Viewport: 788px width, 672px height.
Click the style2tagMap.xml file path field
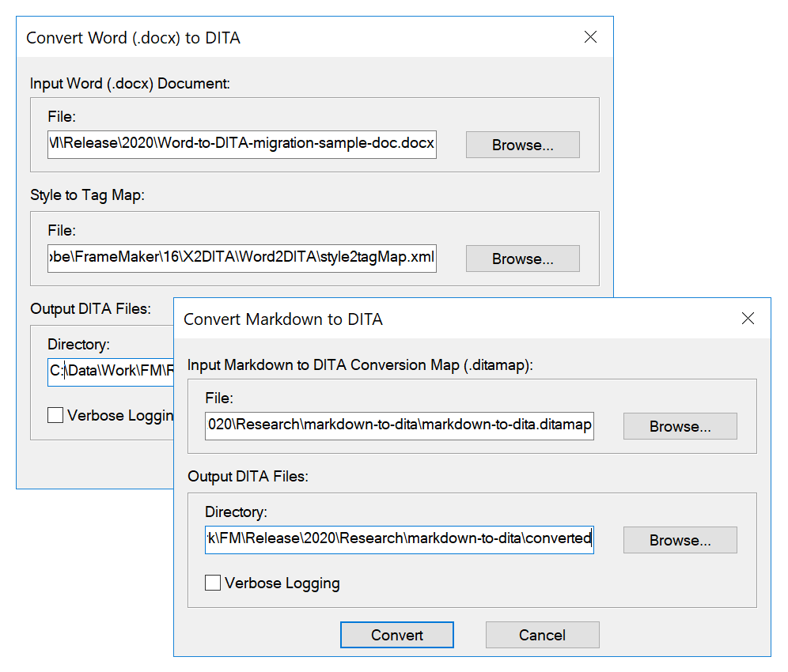241,259
